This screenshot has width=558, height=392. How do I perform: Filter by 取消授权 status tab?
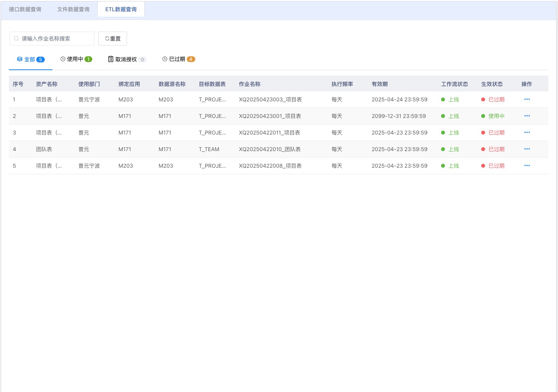pyautogui.click(x=127, y=59)
